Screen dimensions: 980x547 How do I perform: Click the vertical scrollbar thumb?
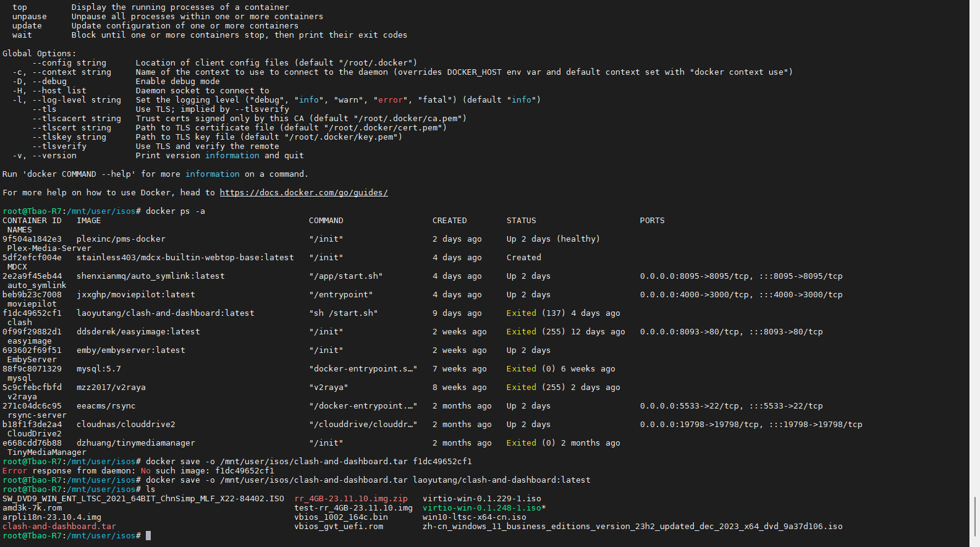(975, 517)
